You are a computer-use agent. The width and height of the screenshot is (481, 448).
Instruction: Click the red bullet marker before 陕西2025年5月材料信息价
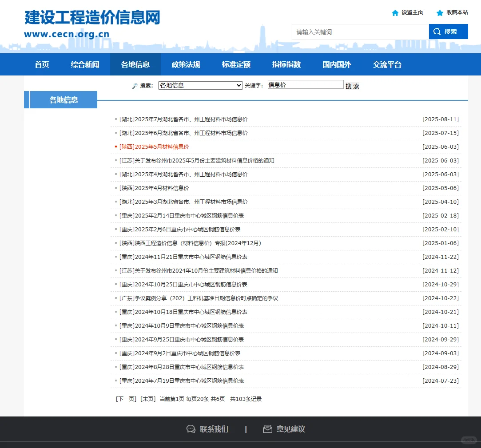pos(115,147)
